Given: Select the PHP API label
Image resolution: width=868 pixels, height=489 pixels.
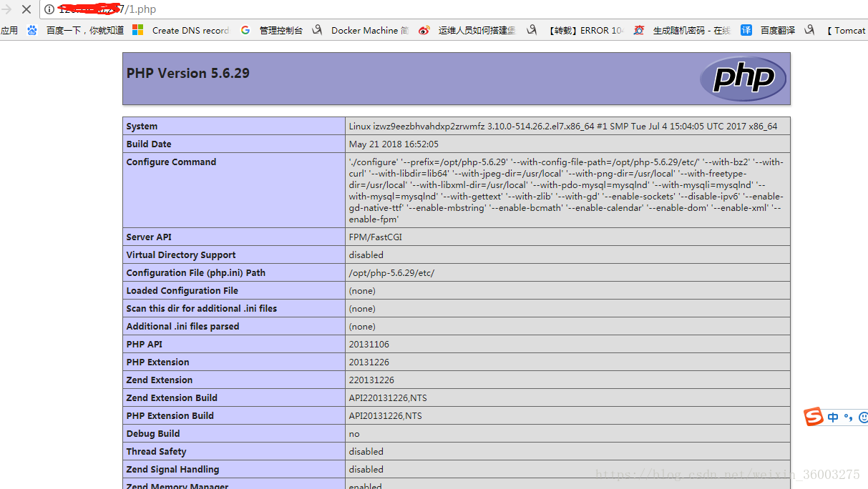Looking at the screenshot, I should 145,345.
